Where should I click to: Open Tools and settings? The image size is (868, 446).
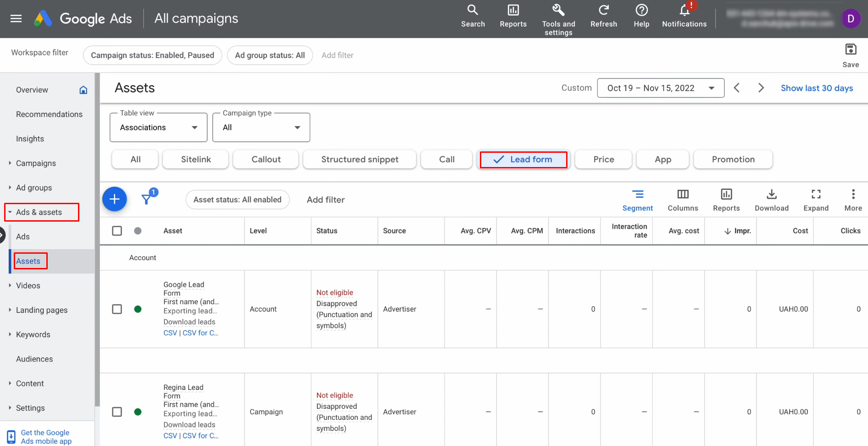[558, 20]
